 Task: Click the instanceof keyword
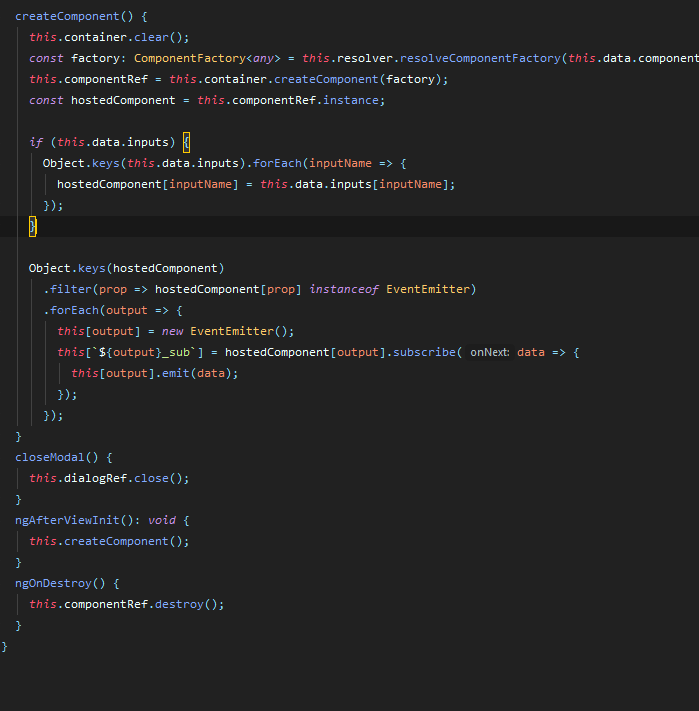point(344,289)
